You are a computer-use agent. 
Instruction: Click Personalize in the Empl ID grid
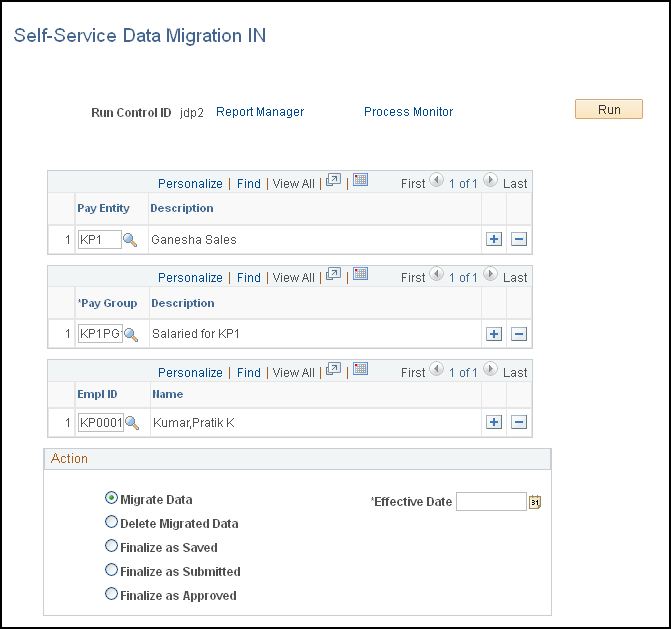tap(190, 372)
